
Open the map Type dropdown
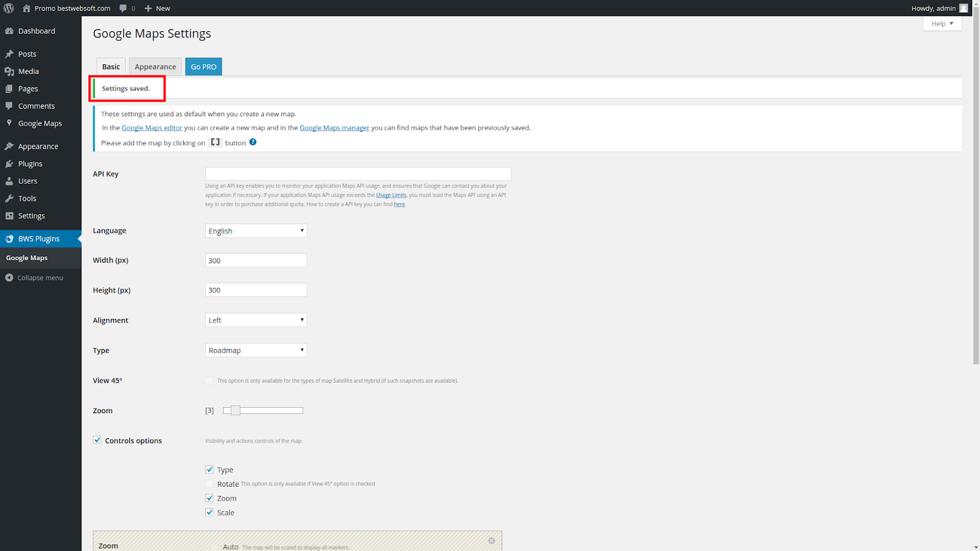pos(256,350)
